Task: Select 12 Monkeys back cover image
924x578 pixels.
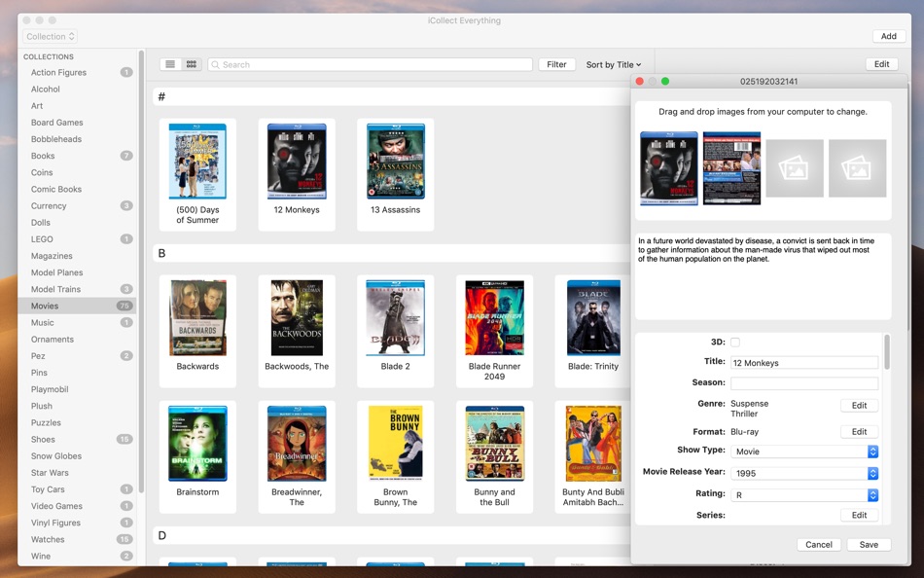Action: pyautogui.click(x=731, y=168)
